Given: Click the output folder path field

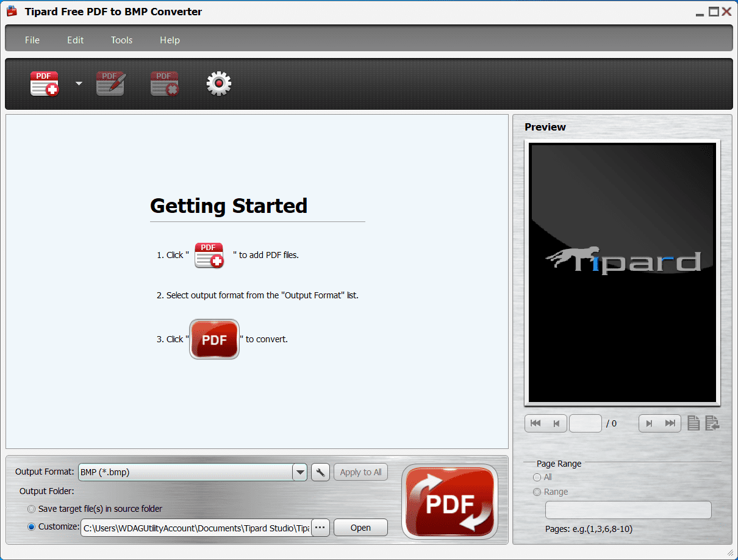Looking at the screenshot, I should [196, 527].
